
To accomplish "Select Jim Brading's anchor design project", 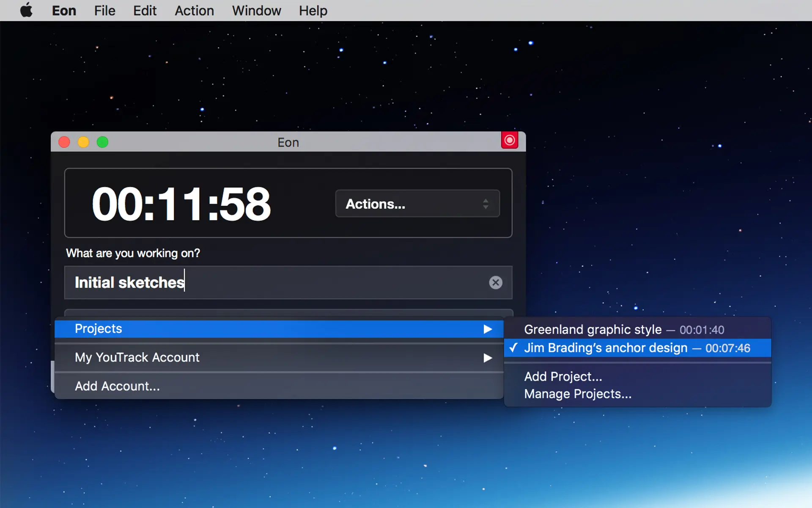I will (638, 348).
